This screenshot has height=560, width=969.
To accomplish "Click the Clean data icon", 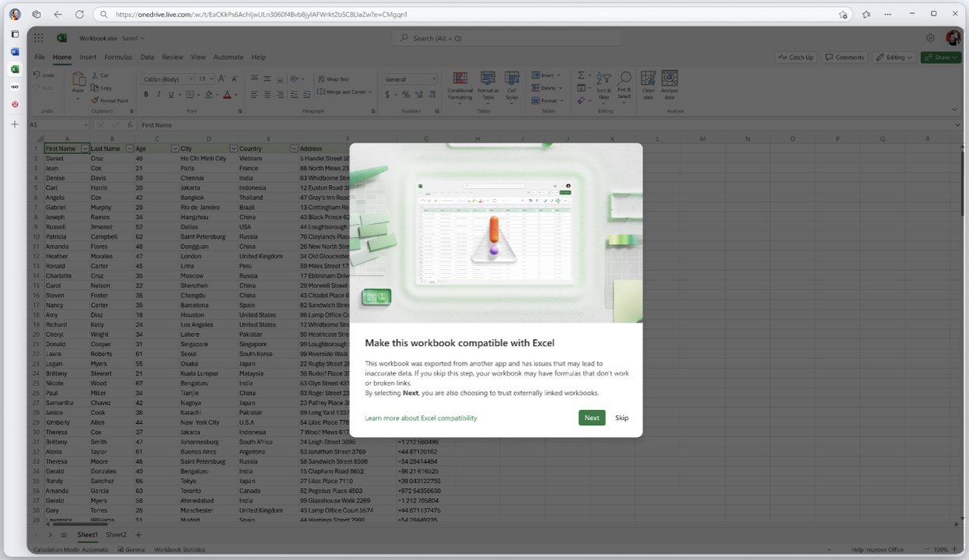I will 649,79.
